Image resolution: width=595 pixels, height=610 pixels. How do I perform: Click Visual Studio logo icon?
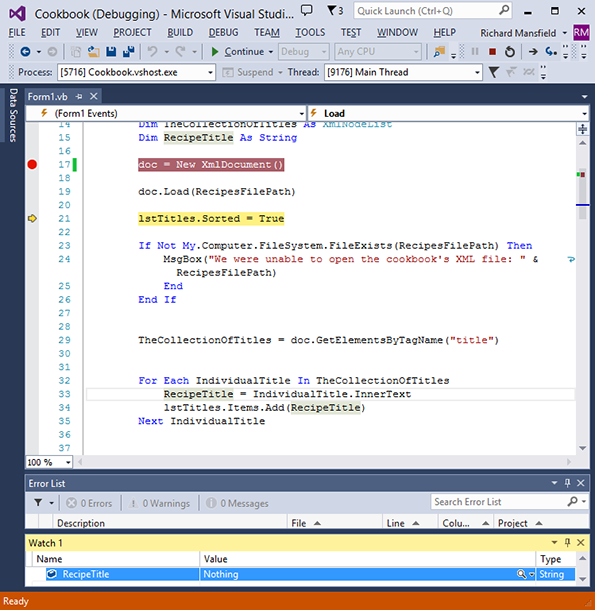click(x=18, y=13)
